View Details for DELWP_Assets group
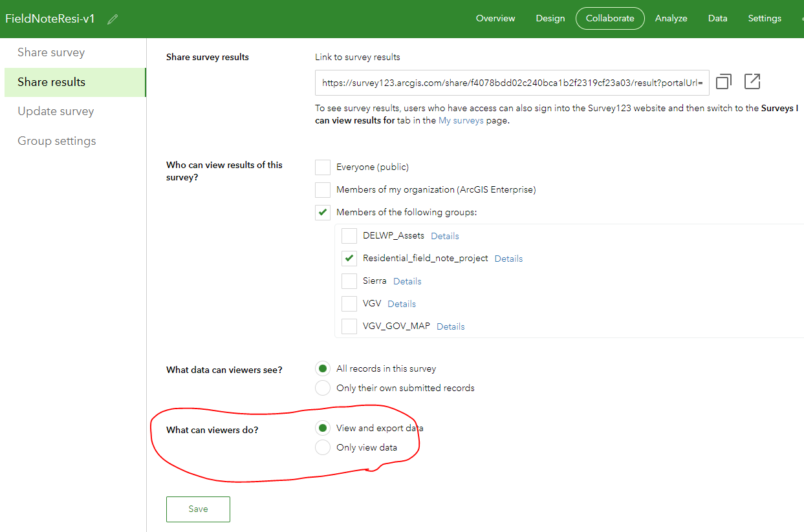804x532 pixels. click(444, 235)
